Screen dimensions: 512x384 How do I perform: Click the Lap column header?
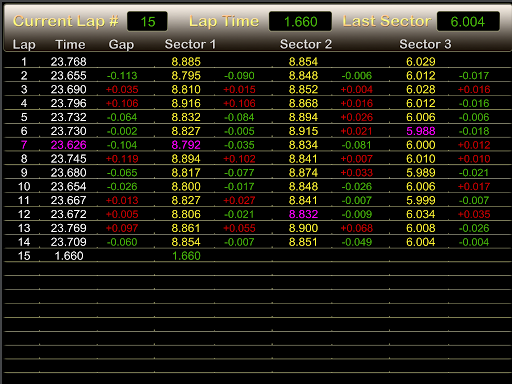[24, 44]
